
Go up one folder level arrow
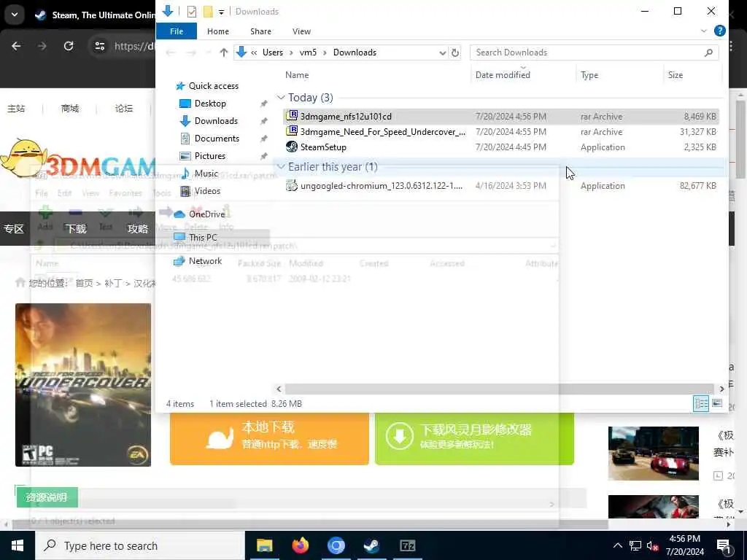point(223,52)
